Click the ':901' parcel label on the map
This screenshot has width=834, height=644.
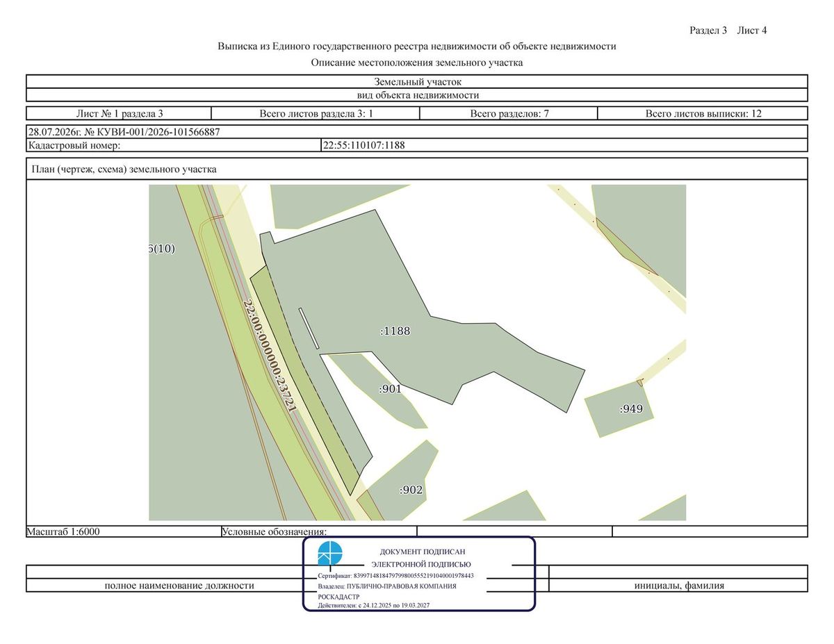[390, 389]
